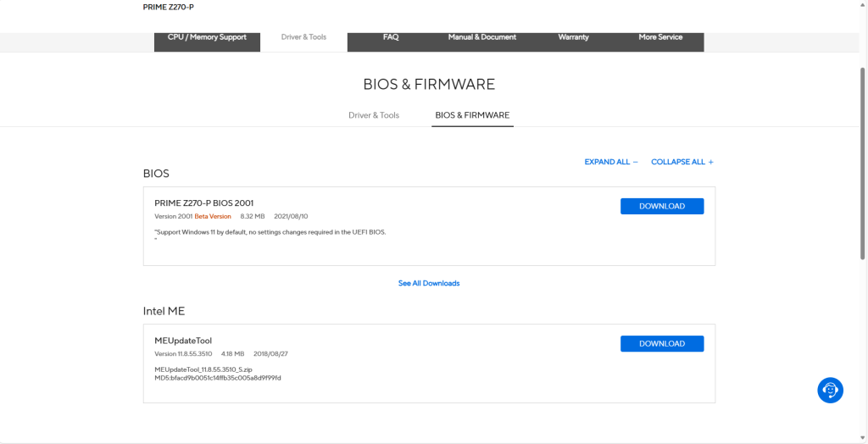
Task: Click the Windows 11 support description text
Action: point(270,232)
